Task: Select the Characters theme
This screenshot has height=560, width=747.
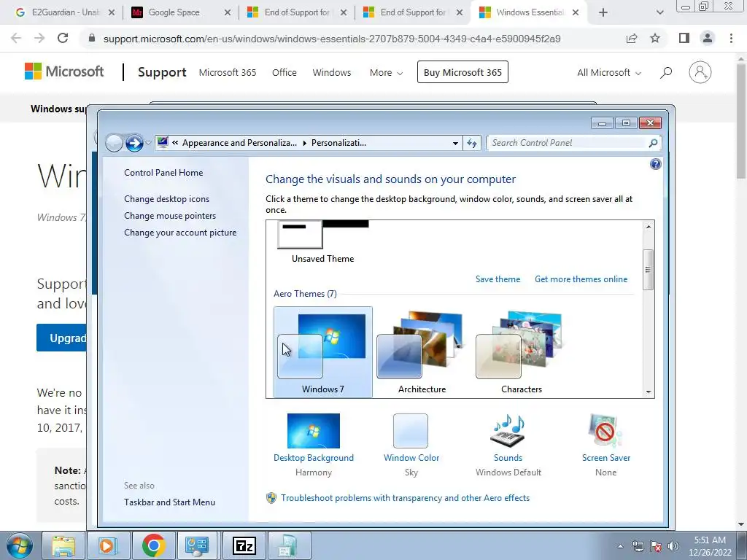Action: (521, 352)
